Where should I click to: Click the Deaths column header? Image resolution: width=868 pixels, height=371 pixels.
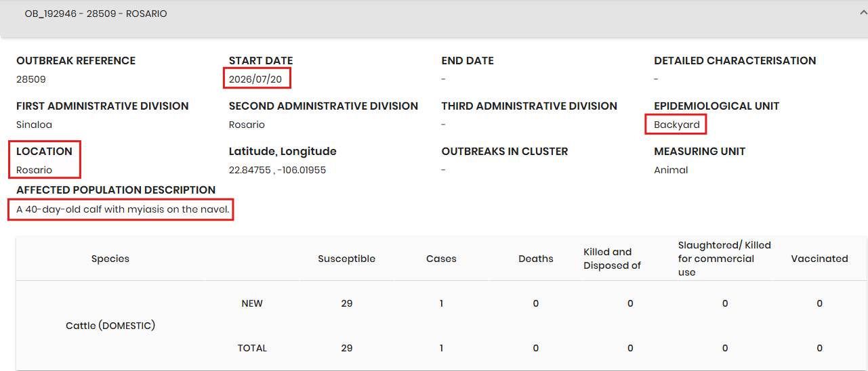pyautogui.click(x=536, y=259)
